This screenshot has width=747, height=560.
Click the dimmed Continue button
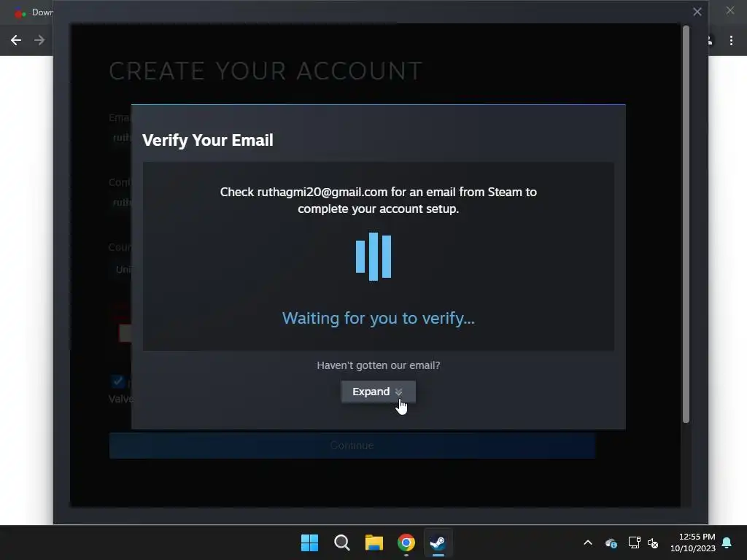coord(352,446)
